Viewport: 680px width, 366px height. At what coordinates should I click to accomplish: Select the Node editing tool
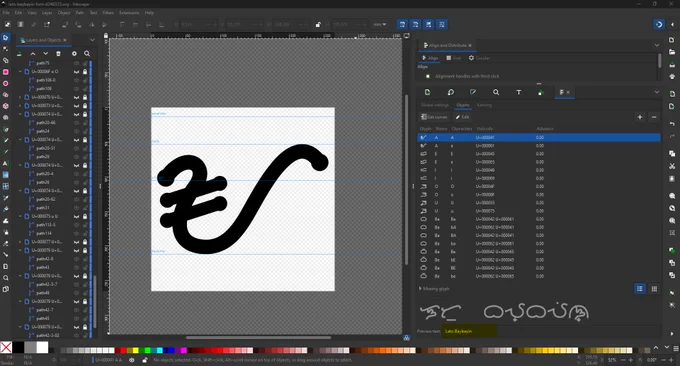point(6,49)
